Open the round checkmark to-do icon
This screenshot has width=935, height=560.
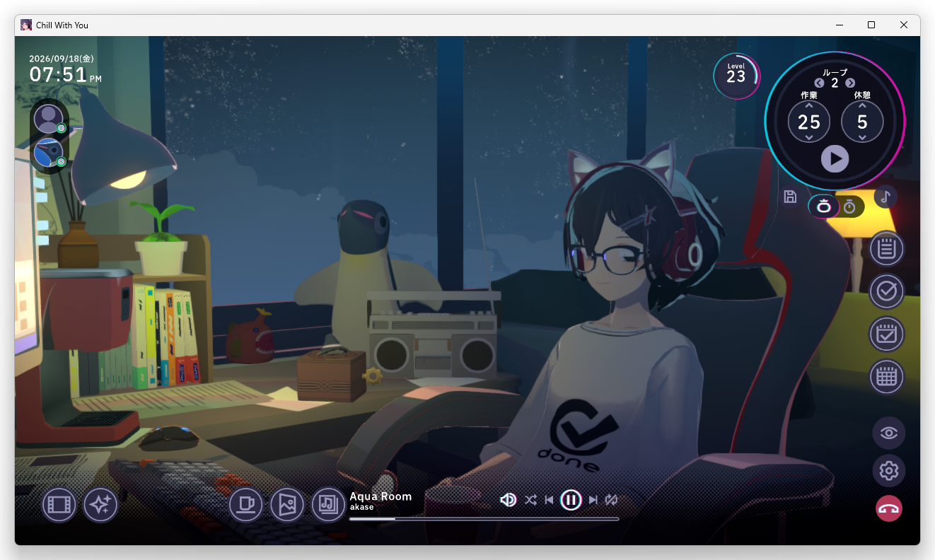887,291
